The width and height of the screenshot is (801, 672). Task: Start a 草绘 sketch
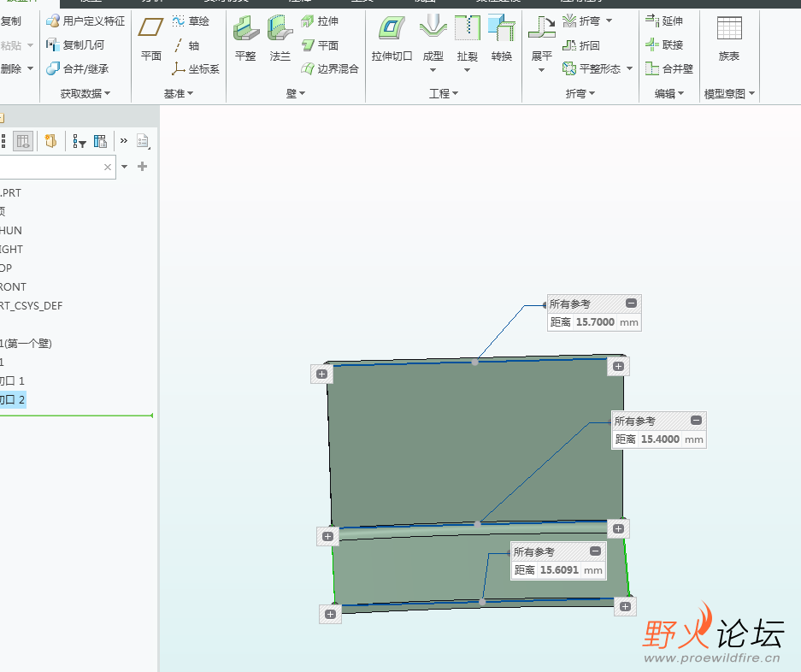tap(191, 21)
